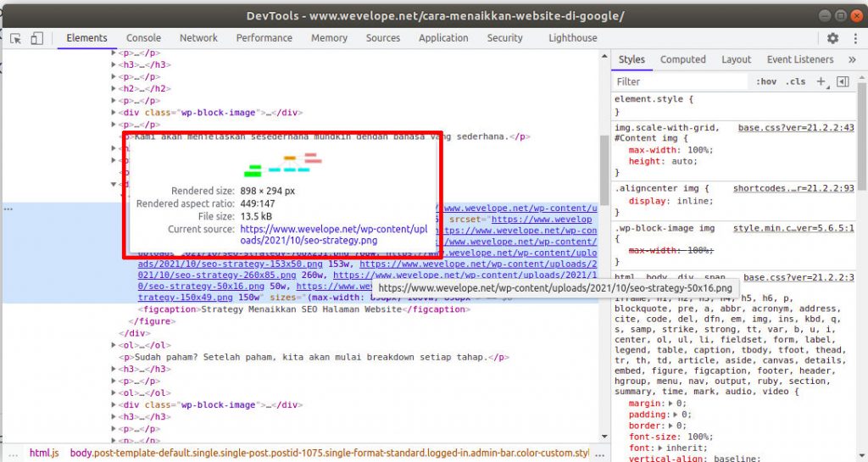Screen dimensions: 868x462
Task: Toggle the .cls element classes panel
Action: (796, 81)
